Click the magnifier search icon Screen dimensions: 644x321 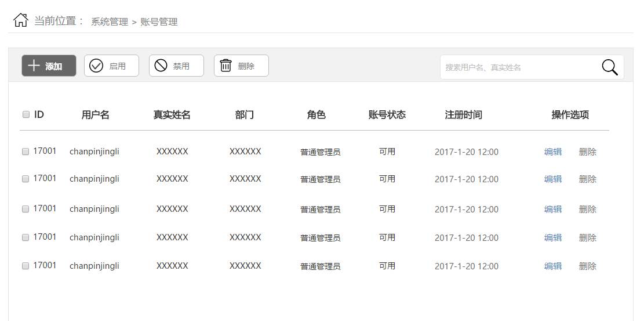point(610,67)
